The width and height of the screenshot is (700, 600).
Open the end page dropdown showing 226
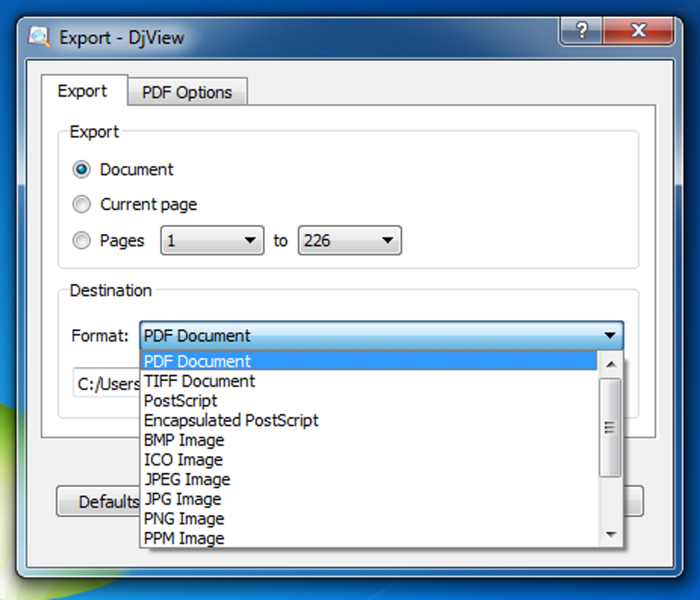tap(349, 241)
